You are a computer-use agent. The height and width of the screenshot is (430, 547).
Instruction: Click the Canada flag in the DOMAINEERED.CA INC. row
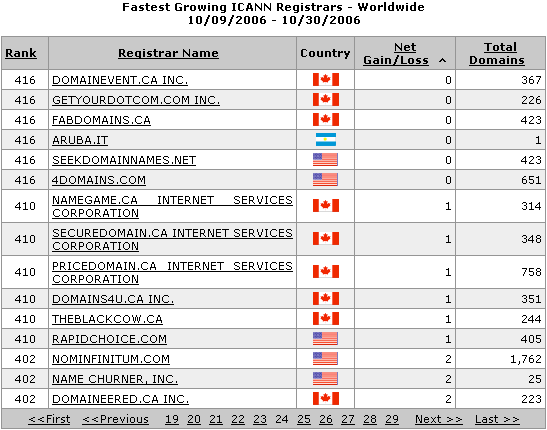coord(325,398)
